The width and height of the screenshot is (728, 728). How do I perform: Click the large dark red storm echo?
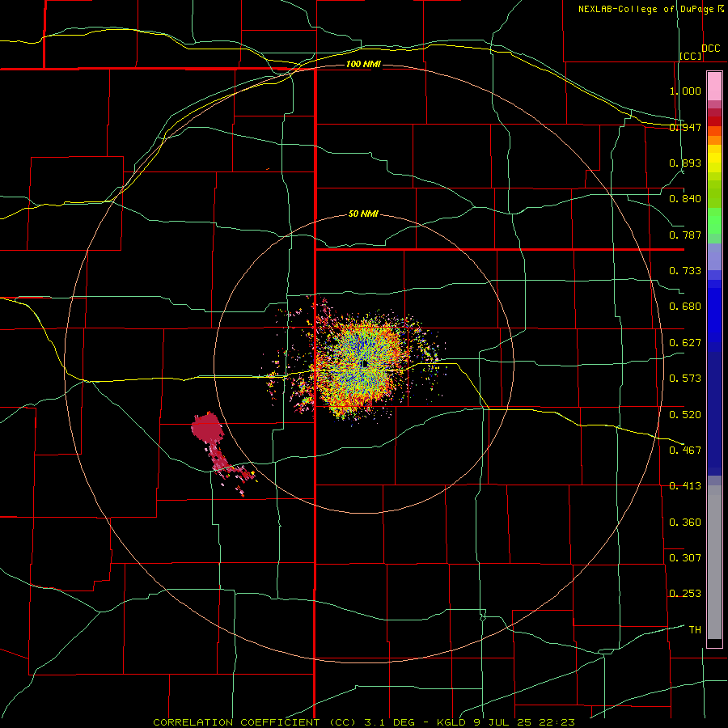pos(208,426)
